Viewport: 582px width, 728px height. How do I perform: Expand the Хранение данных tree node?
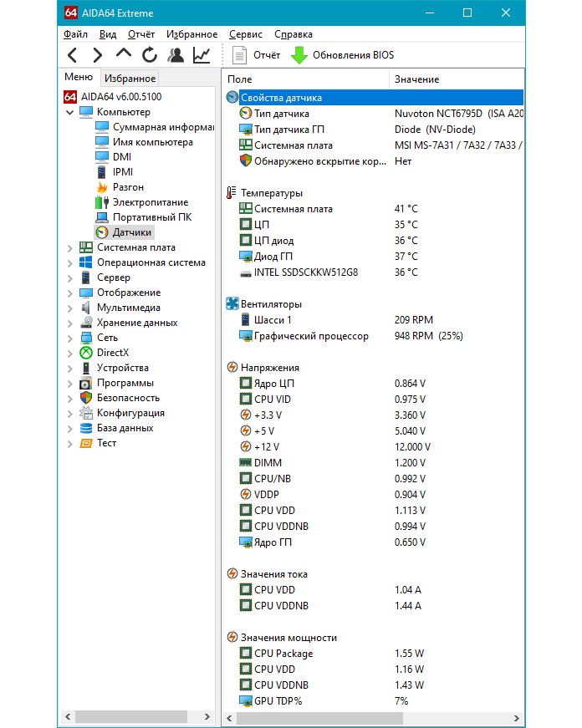pyautogui.click(x=69, y=323)
